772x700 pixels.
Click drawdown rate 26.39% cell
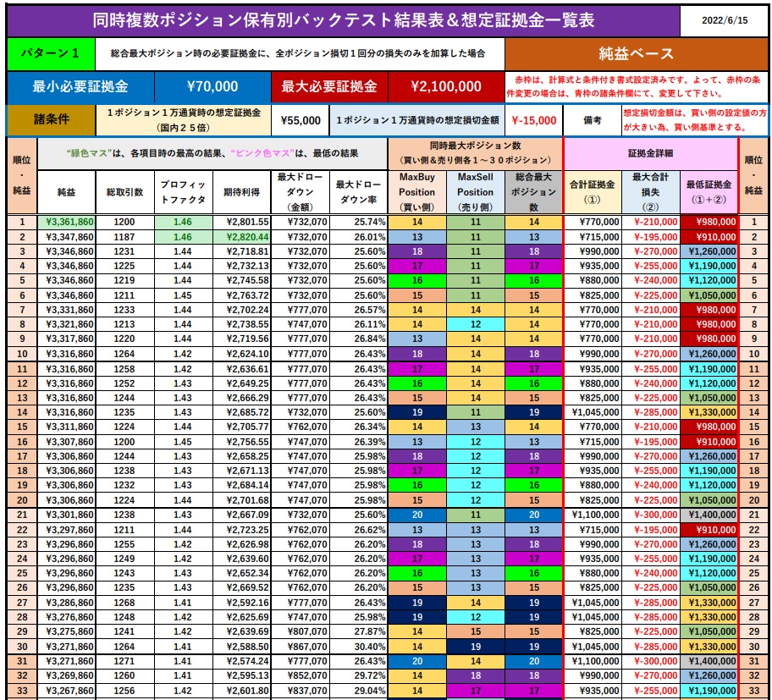tap(359, 442)
